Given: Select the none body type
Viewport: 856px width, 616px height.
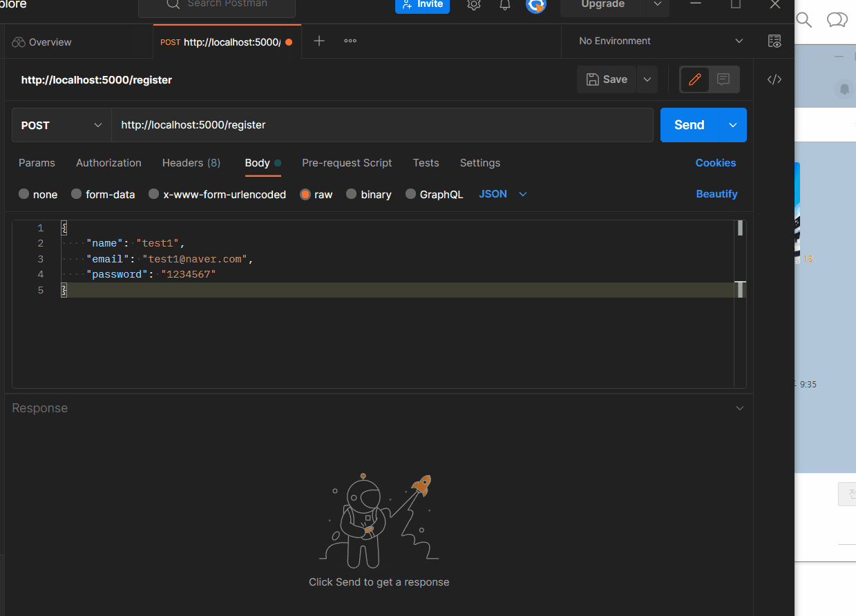Looking at the screenshot, I should click(x=38, y=195).
